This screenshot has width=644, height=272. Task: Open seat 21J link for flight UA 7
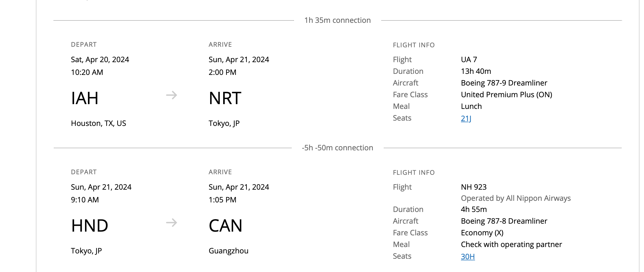pos(466,118)
